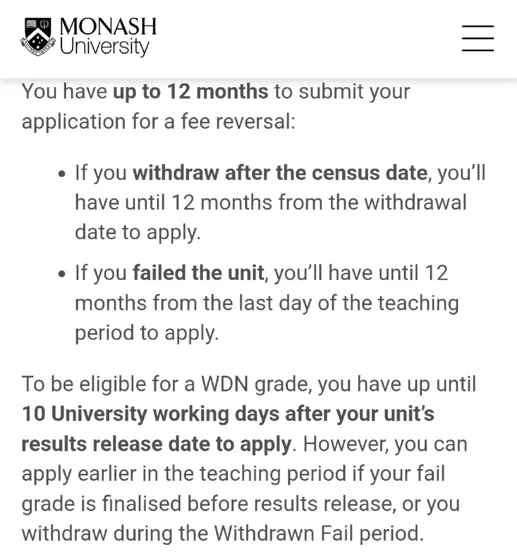Open the hamburger navigation menu
Viewport: 517px width, 560px height.
pyautogui.click(x=478, y=38)
